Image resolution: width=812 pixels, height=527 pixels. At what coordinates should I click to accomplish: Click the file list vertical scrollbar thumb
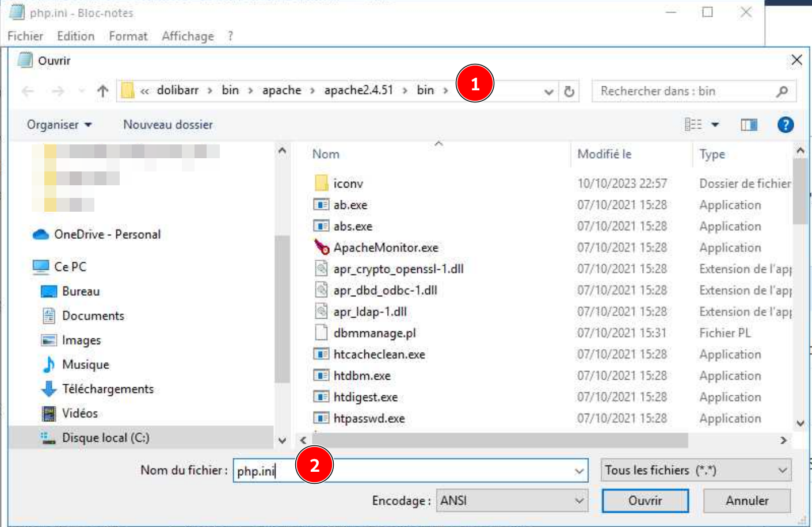[800, 191]
